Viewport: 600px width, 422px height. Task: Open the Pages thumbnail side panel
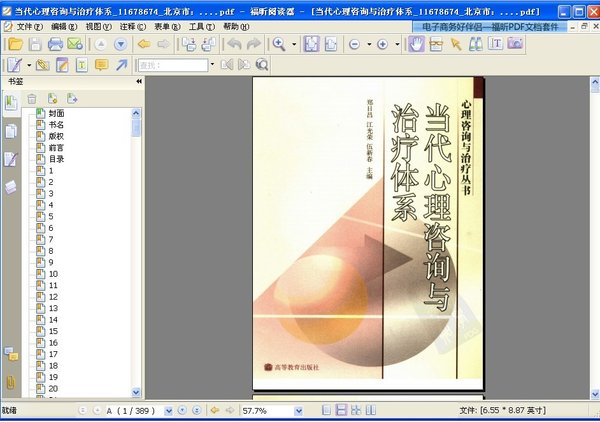click(x=11, y=131)
